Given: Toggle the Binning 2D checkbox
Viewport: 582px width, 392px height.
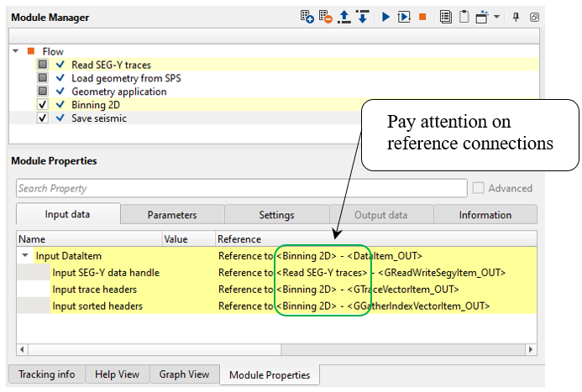Looking at the screenshot, I should [x=43, y=105].
